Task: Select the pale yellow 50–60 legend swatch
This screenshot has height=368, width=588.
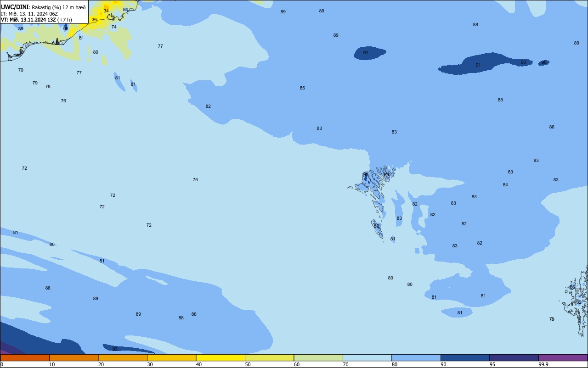Action: pos(269,357)
